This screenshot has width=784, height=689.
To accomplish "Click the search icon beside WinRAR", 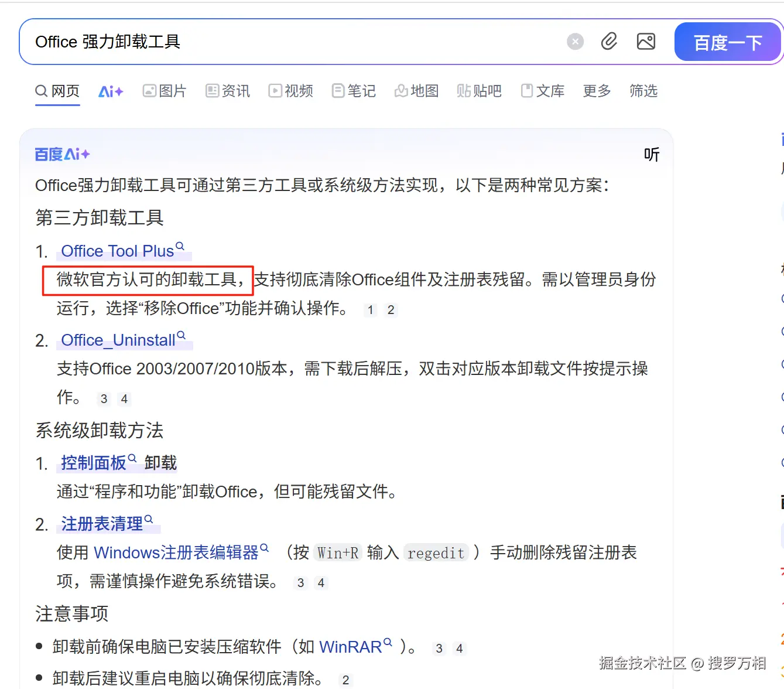I will (388, 642).
